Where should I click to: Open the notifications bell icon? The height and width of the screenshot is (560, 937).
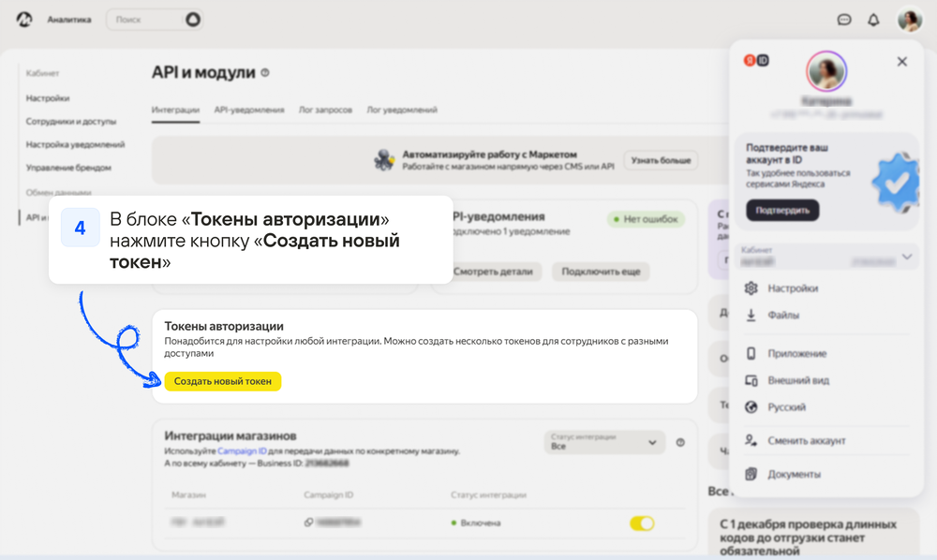[x=873, y=20]
